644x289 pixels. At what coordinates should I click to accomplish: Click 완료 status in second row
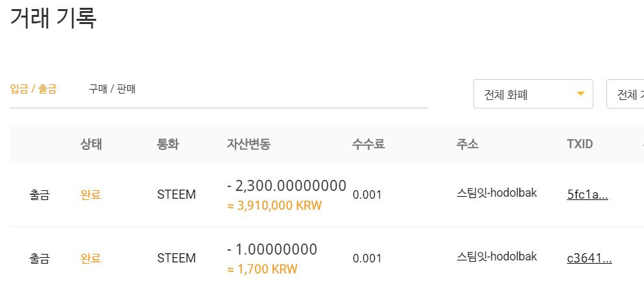pyautogui.click(x=91, y=258)
